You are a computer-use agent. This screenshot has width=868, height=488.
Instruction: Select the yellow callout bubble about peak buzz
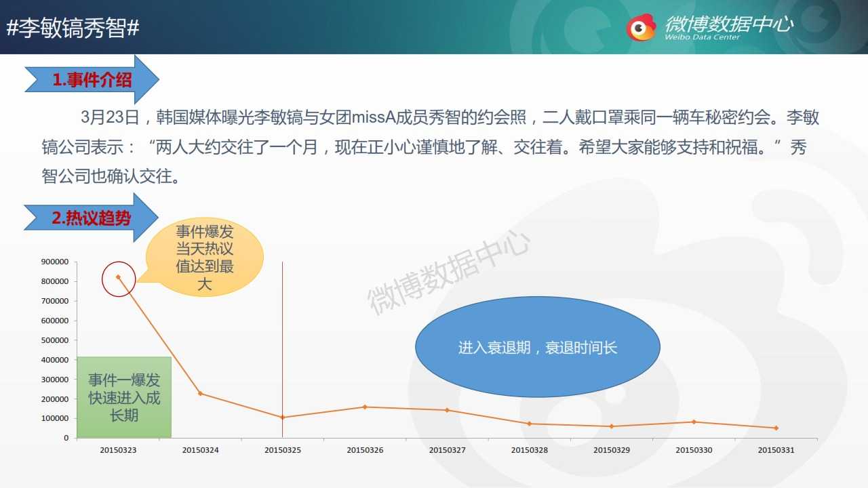click(204, 258)
